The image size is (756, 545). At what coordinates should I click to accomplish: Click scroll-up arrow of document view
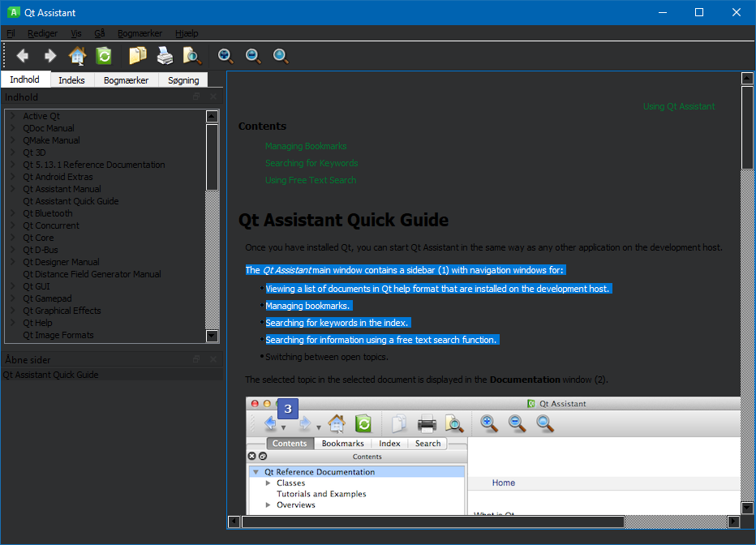[747, 78]
